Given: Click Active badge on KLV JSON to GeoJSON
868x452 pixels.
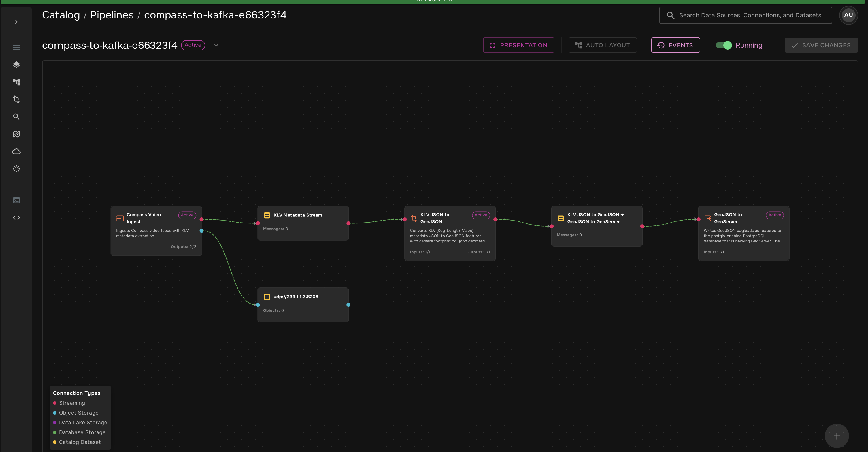Looking at the screenshot, I should (481, 215).
